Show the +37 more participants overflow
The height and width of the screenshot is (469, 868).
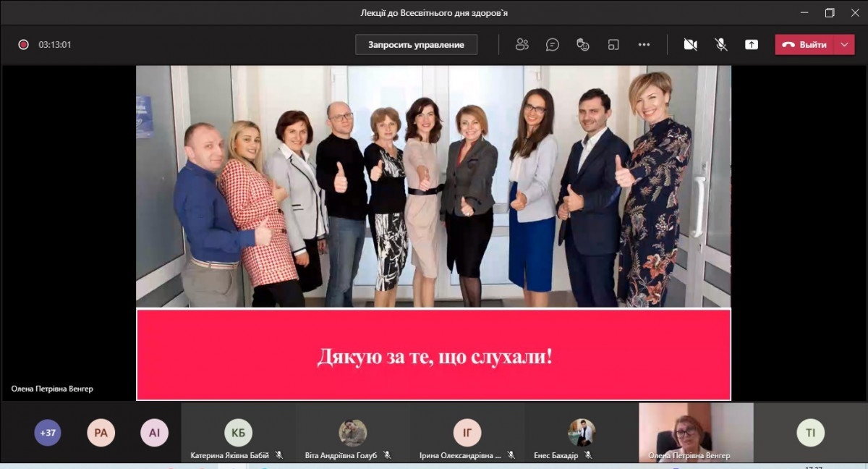pos(48,433)
